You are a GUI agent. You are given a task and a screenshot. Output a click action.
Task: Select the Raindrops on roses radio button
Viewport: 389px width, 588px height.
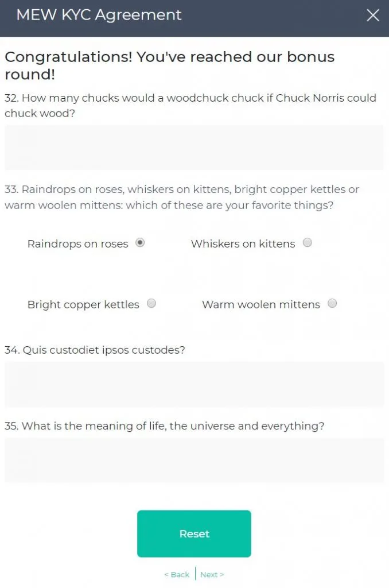(x=140, y=243)
